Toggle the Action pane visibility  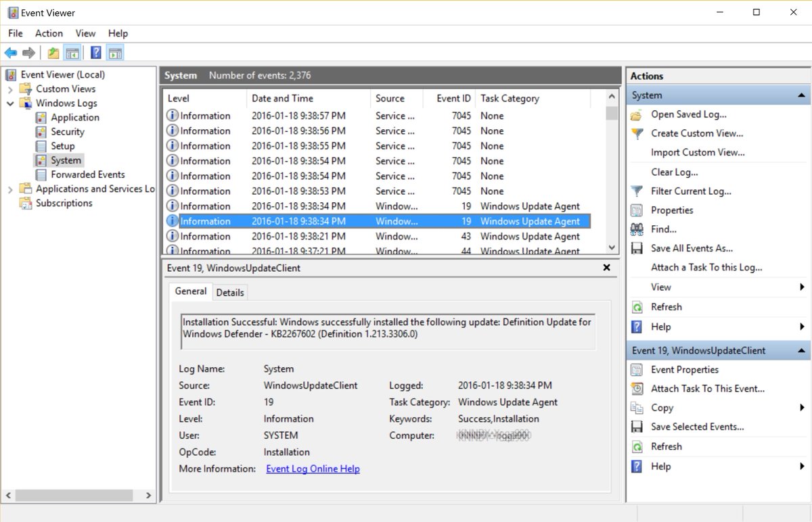point(114,53)
